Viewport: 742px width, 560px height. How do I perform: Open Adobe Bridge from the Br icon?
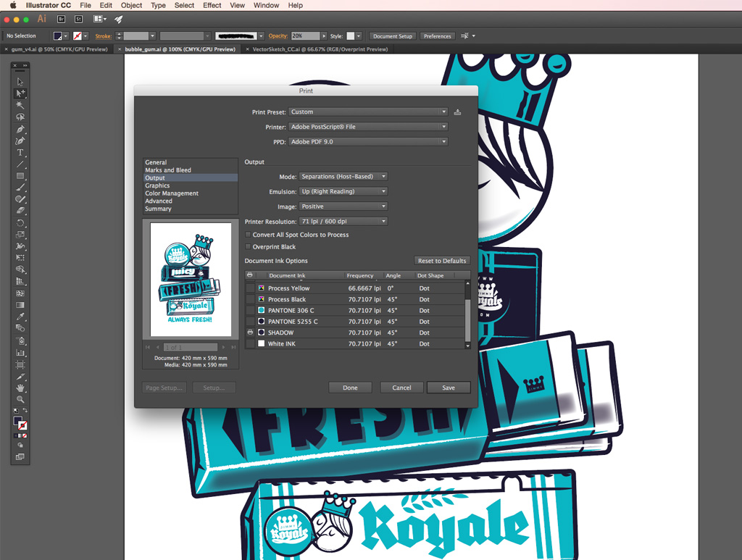[61, 19]
